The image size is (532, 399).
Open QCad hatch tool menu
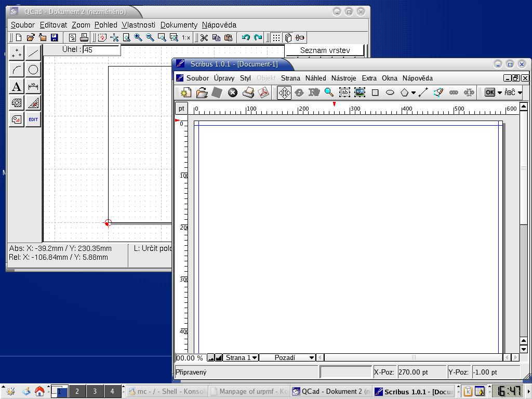tap(16, 103)
